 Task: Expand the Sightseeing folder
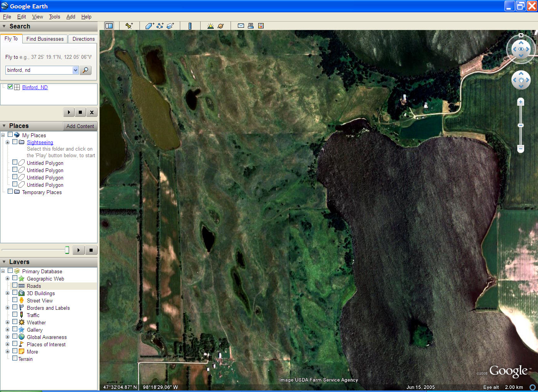[7, 142]
